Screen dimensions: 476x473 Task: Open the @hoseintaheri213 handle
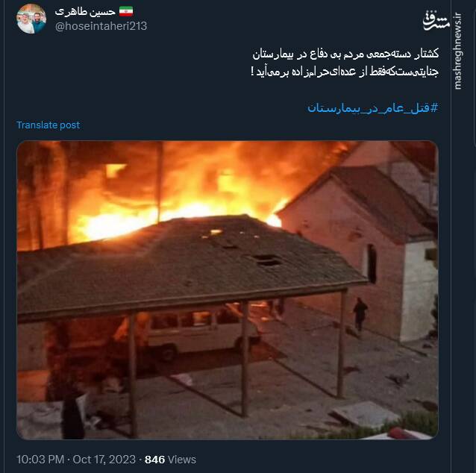coord(101,26)
